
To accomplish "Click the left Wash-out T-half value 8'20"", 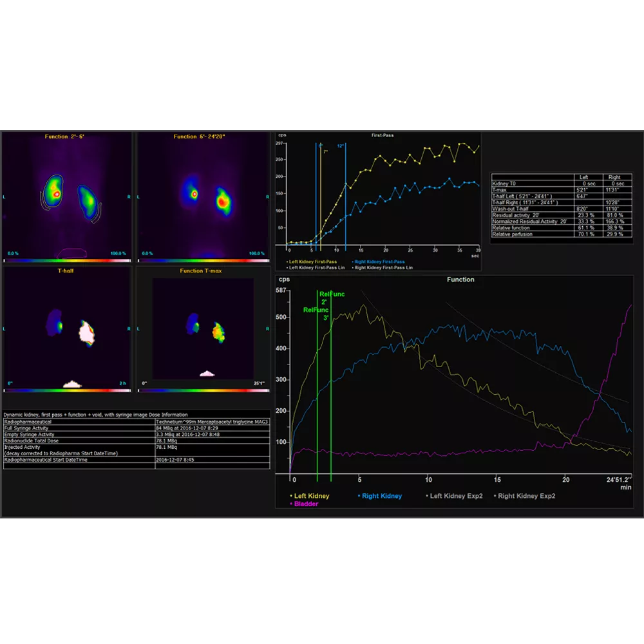I will point(582,209).
